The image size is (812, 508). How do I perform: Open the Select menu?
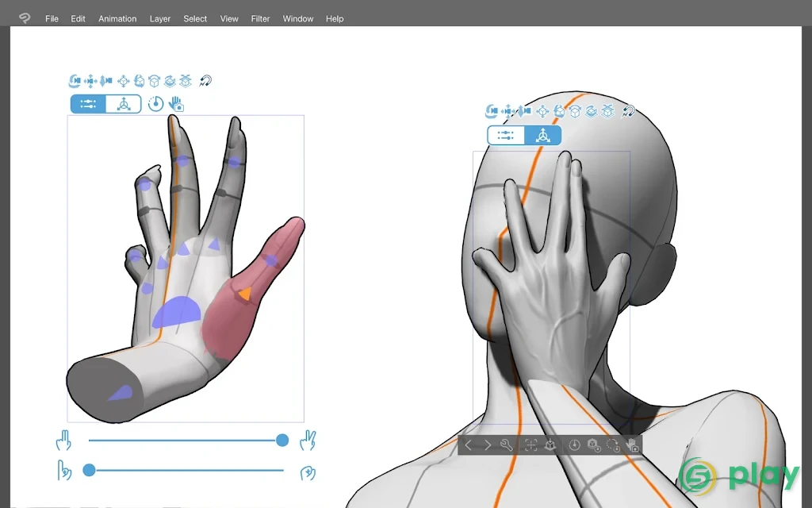pos(195,19)
